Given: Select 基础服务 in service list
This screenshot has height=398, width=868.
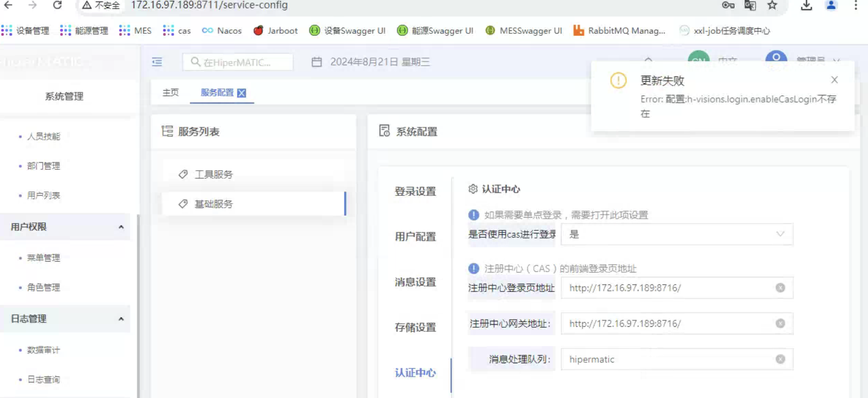Looking at the screenshot, I should tap(254, 204).
